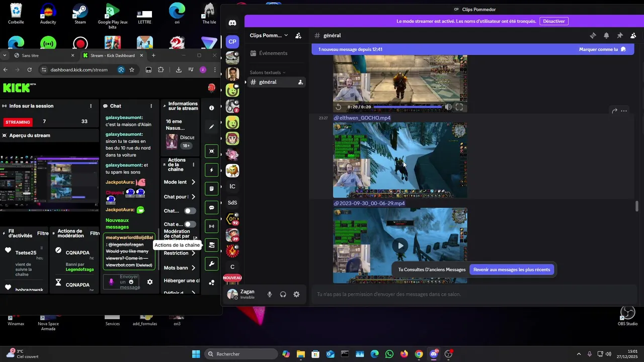Expand Clips Pomm... server dropdown
Image resolution: width=644 pixels, height=362 pixels.
pyautogui.click(x=286, y=36)
